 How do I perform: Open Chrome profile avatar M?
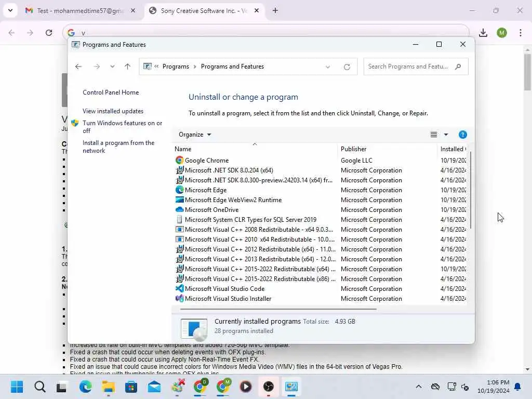[x=502, y=33]
